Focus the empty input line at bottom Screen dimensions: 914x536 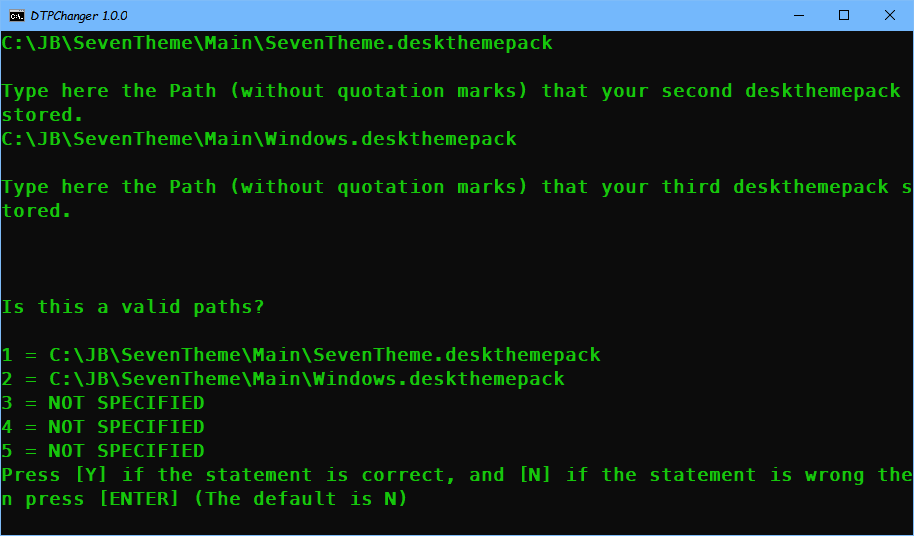click(x=457, y=523)
